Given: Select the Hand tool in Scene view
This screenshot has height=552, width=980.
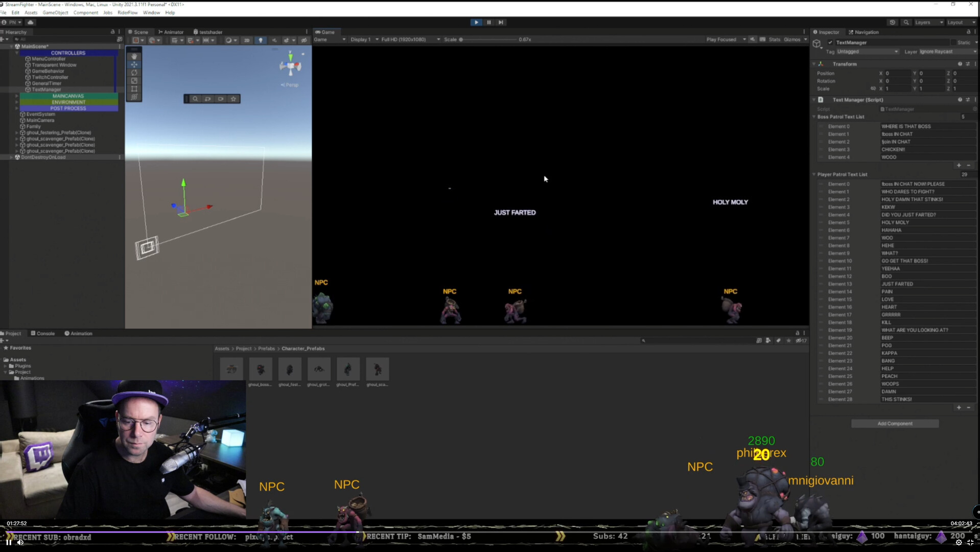Looking at the screenshot, I should pyautogui.click(x=134, y=56).
